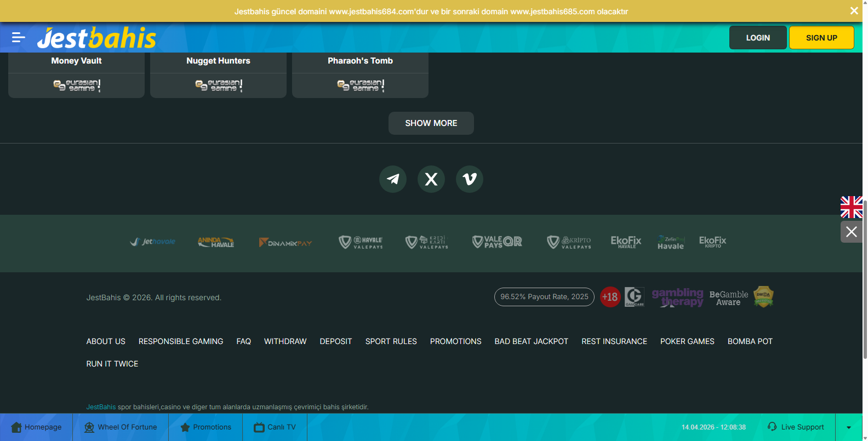This screenshot has height=441, width=868.
Task: Click the Jestbahis logo
Action: 96,38
